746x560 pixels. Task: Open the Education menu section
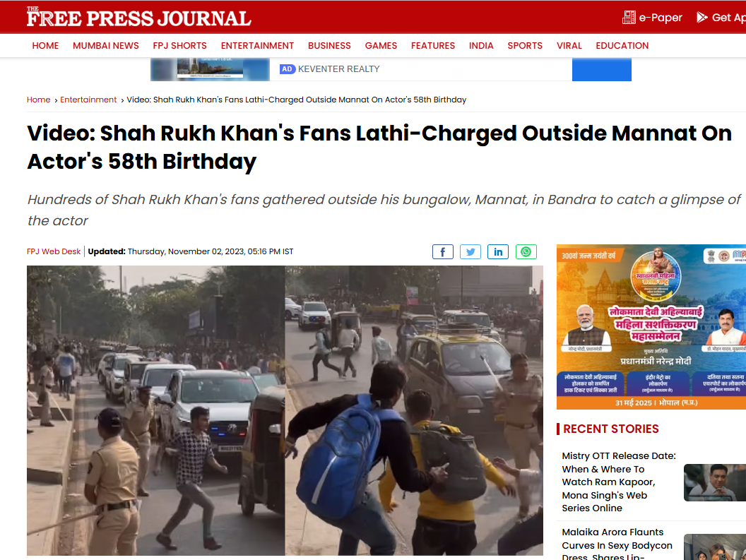(x=622, y=46)
